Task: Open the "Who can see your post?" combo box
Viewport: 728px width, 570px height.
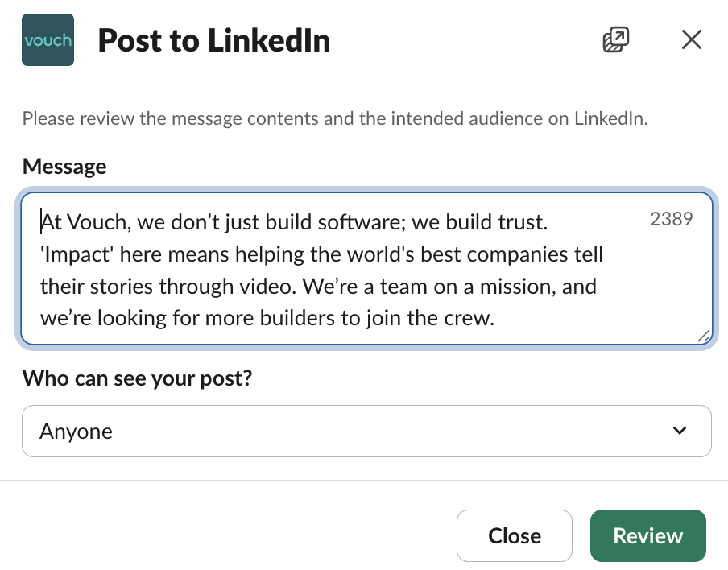Action: [x=366, y=432]
